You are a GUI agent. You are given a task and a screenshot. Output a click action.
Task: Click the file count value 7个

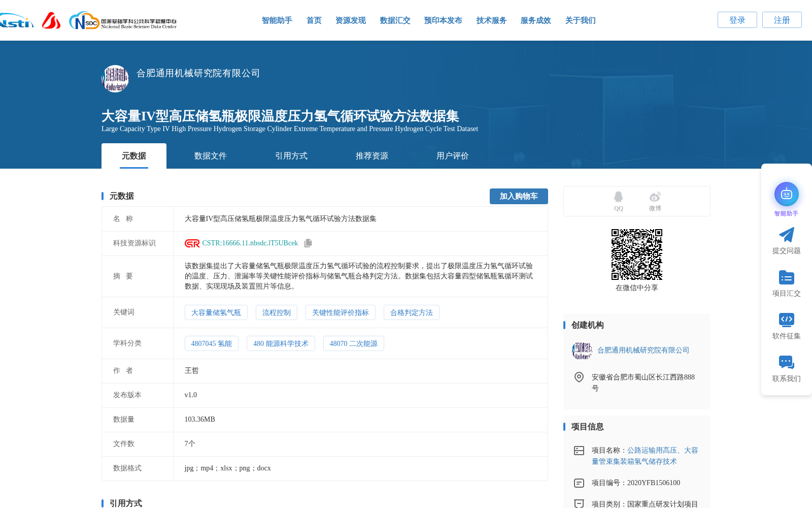[190, 444]
